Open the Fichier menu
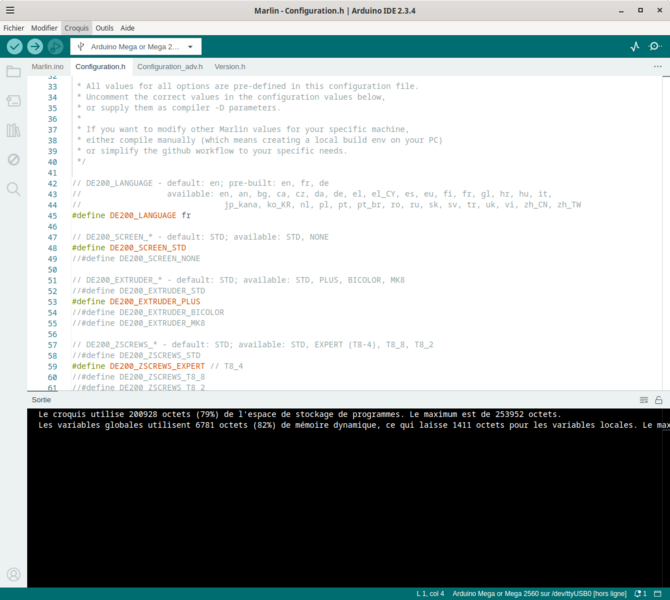Image resolution: width=670 pixels, height=600 pixels. [14, 28]
